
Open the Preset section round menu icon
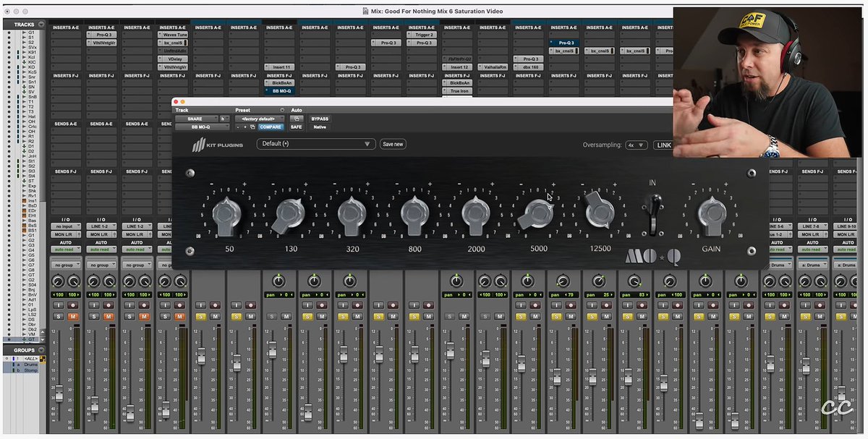pos(282,111)
